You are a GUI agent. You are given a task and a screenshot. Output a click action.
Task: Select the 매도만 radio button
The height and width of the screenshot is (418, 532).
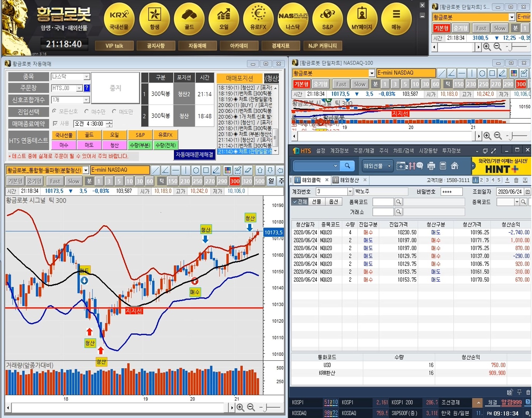(114, 111)
